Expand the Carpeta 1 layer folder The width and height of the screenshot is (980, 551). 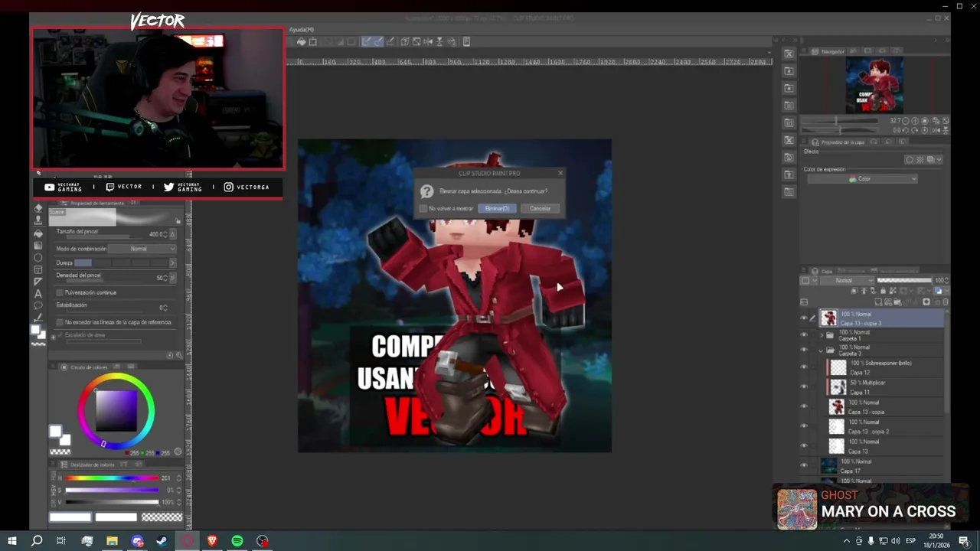[x=822, y=335]
